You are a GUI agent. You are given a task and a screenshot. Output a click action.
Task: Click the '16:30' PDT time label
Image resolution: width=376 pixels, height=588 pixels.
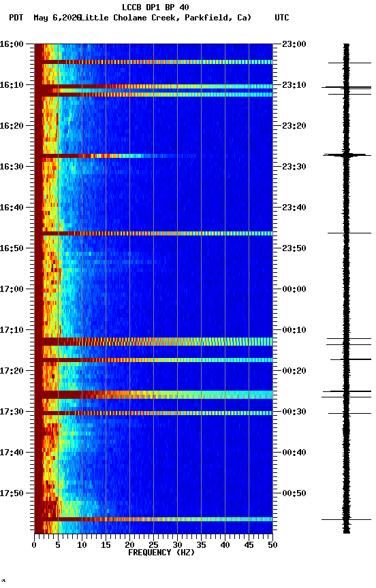12,167
